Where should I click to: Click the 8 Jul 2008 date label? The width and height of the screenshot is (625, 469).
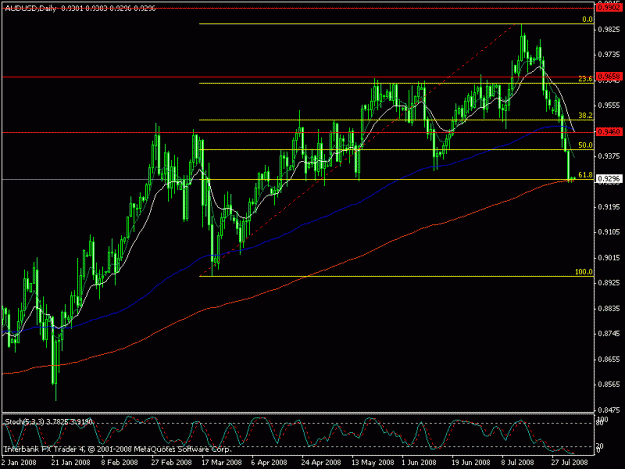(518, 462)
